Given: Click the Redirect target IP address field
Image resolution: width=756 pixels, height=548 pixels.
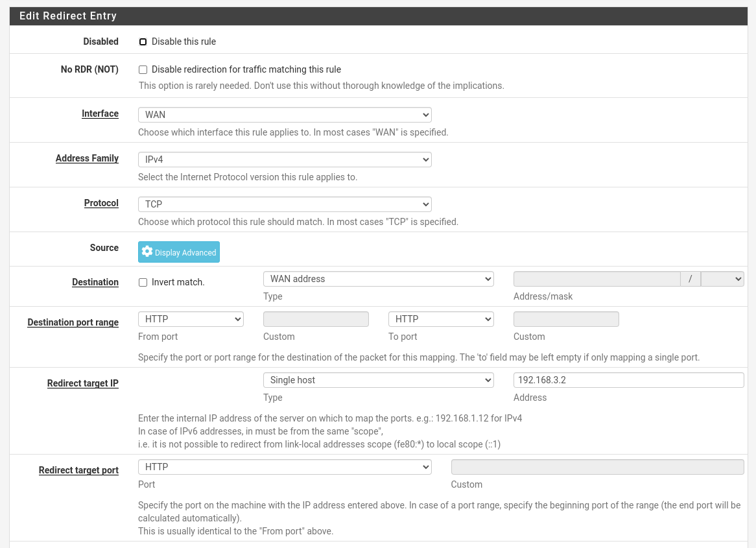Looking at the screenshot, I should coord(628,380).
